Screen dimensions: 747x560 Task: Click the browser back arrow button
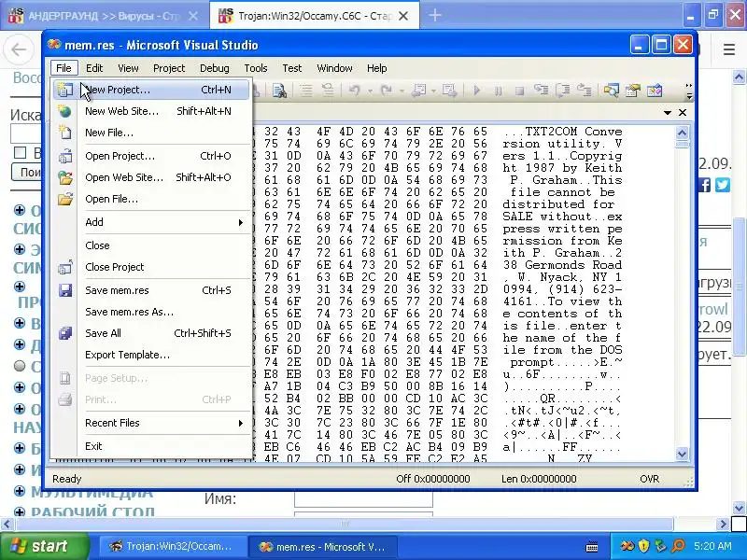tap(19, 49)
